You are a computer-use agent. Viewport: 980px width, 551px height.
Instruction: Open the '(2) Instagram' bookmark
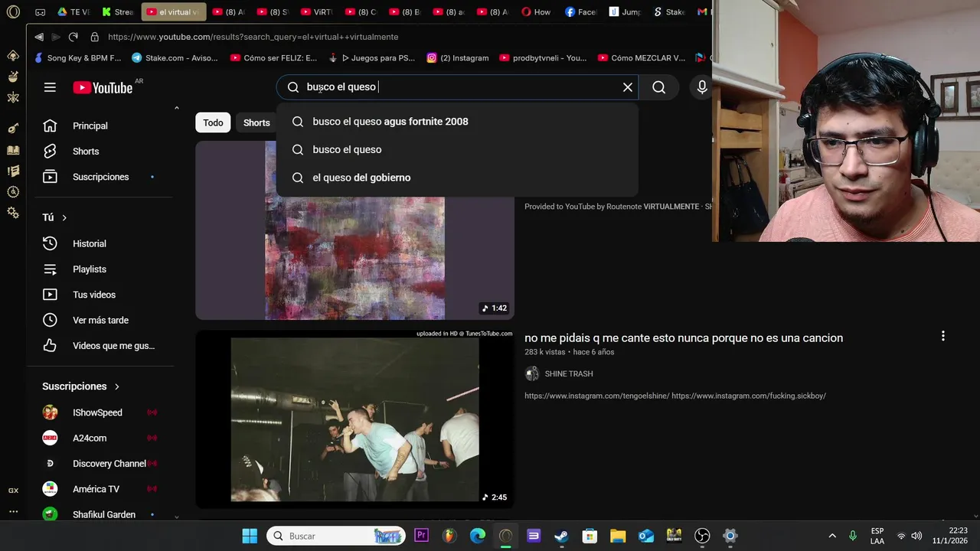[457, 57]
